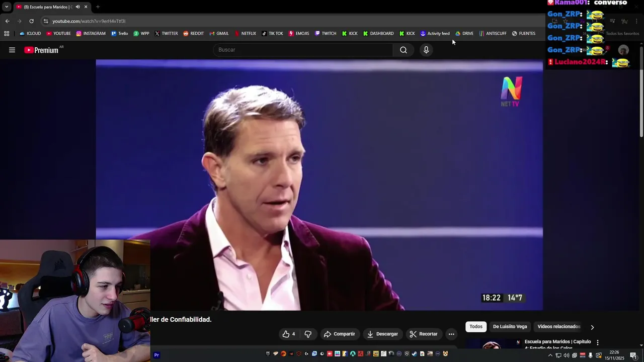Open browser tab search dropdown arrow
This screenshot has height=362, width=644.
pyautogui.click(x=6, y=7)
